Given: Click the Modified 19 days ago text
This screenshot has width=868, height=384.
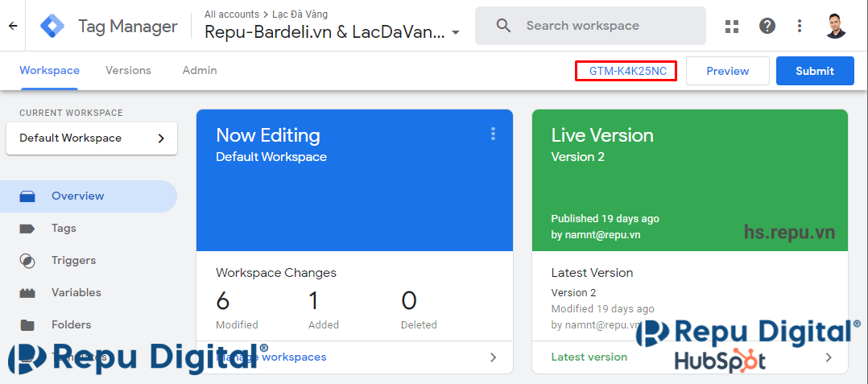Looking at the screenshot, I should click(602, 309).
